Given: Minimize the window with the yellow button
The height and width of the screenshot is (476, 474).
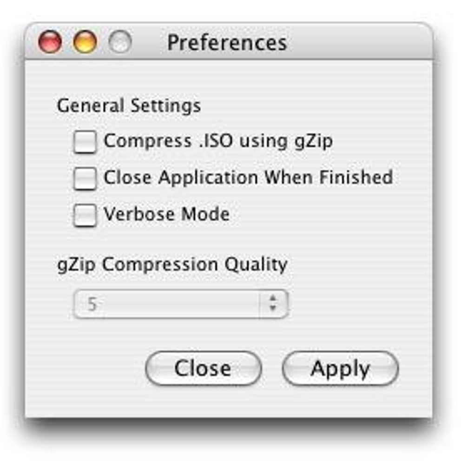Looking at the screenshot, I should point(85,42).
